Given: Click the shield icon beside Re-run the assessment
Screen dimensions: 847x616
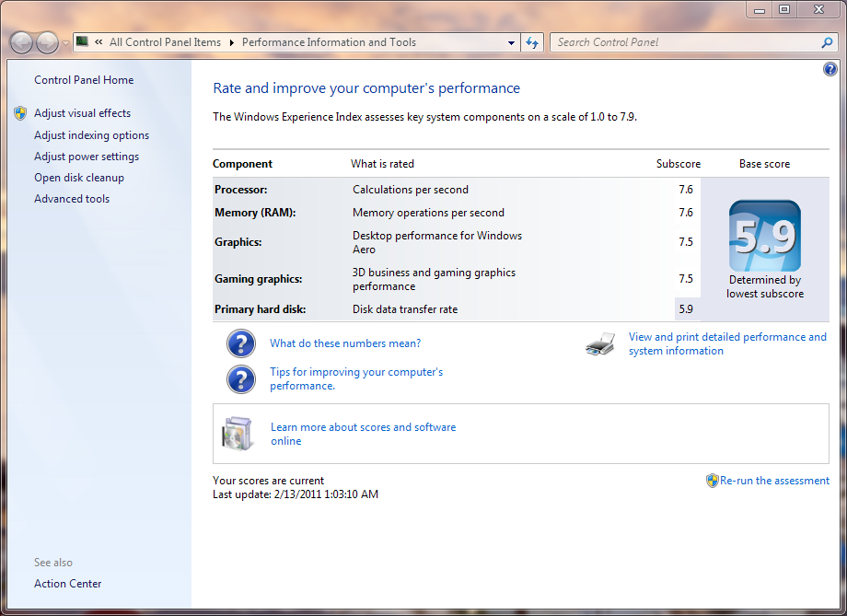Looking at the screenshot, I should (712, 481).
